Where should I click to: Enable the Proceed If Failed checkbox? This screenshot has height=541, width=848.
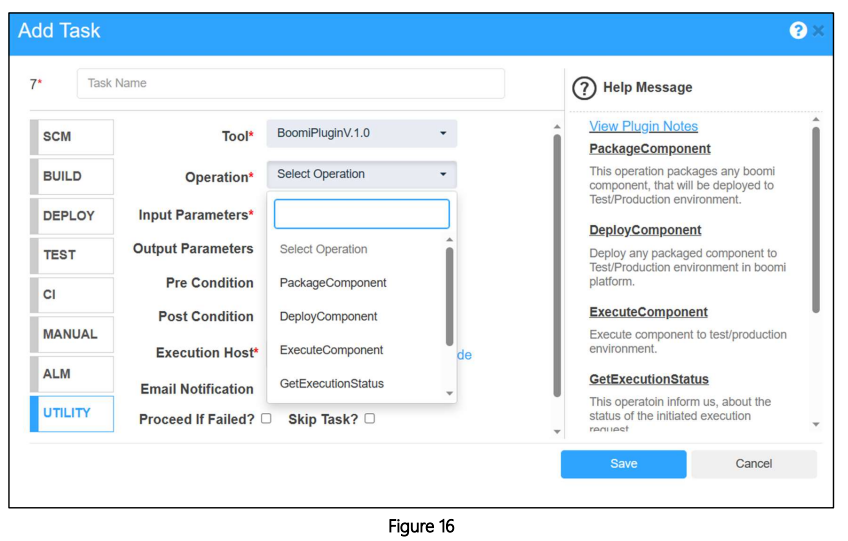tap(266, 418)
